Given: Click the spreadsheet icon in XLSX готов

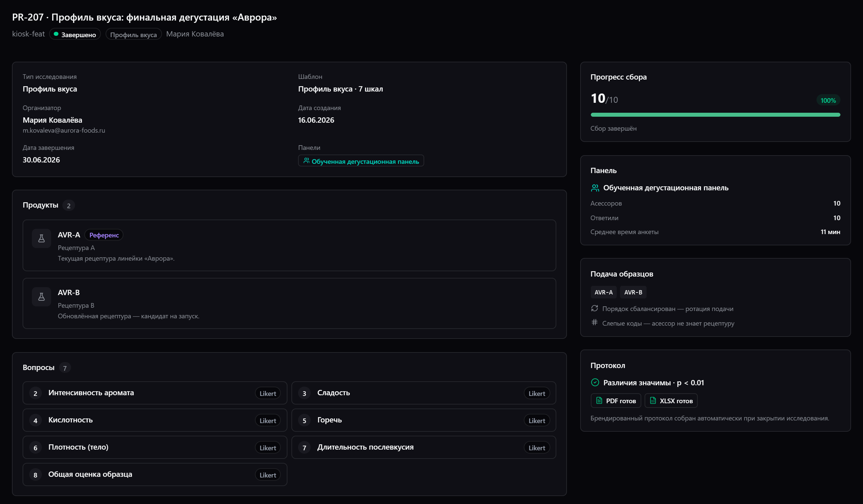Looking at the screenshot, I should 653,401.
